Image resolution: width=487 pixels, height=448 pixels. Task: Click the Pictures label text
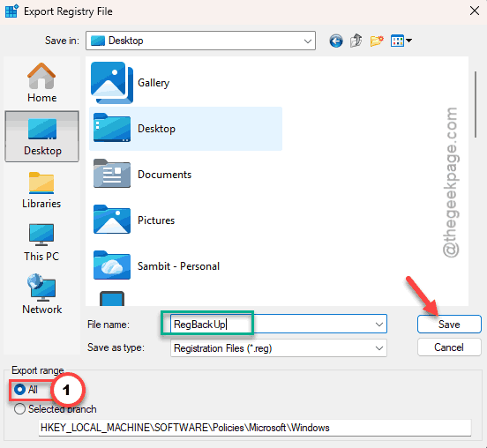(x=156, y=220)
